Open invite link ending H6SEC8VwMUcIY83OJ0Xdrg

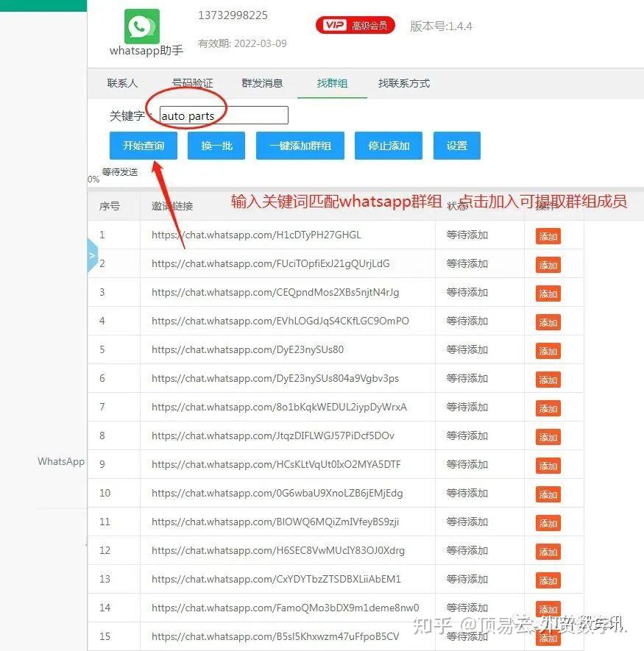[278, 550]
